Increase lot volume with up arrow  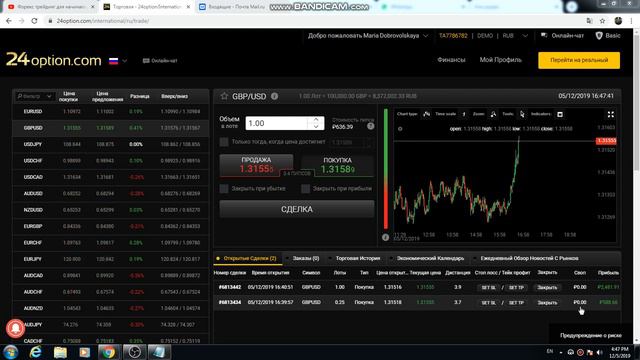pos(316,120)
